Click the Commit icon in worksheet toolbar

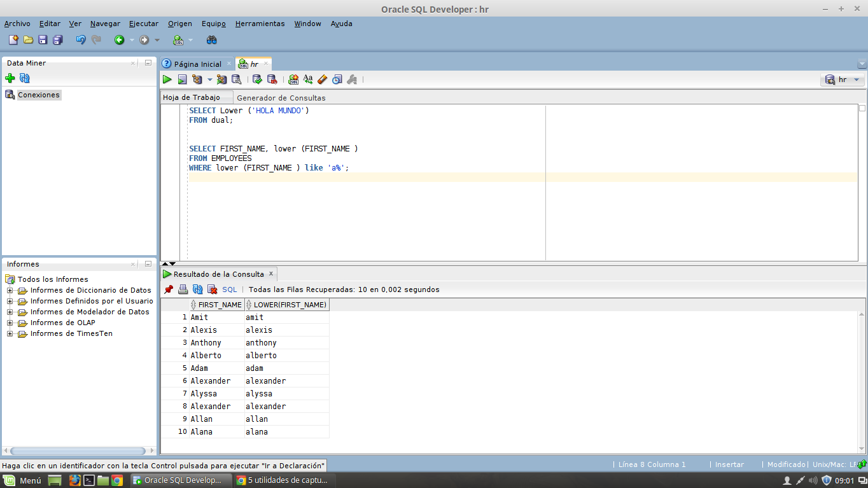(257, 80)
